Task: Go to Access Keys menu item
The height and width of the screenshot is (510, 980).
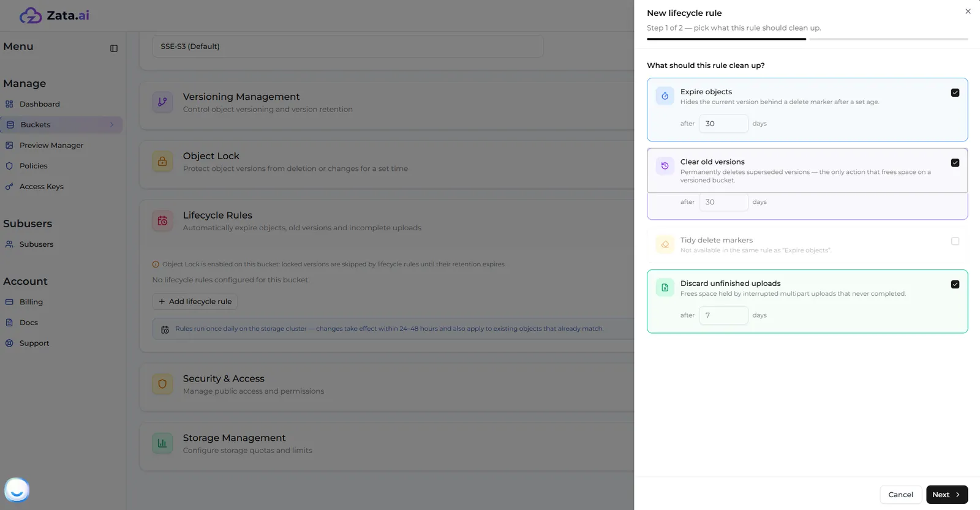Action: click(42, 187)
